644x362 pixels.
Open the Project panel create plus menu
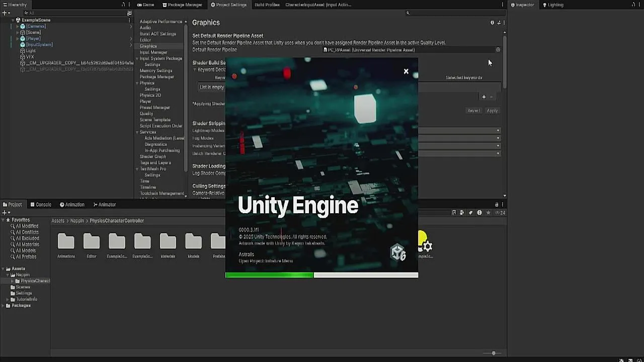coord(5,213)
